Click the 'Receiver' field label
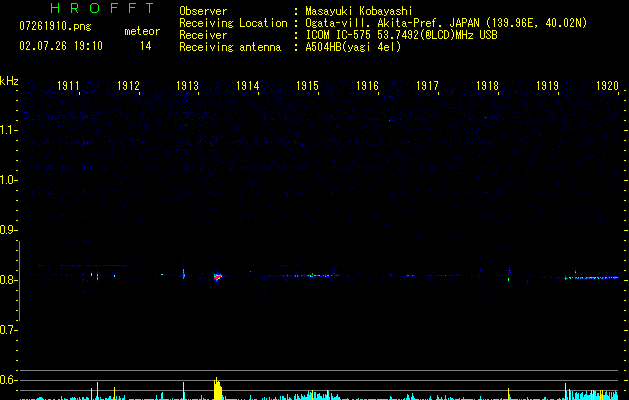This screenshot has width=629, height=400. pyautogui.click(x=203, y=35)
